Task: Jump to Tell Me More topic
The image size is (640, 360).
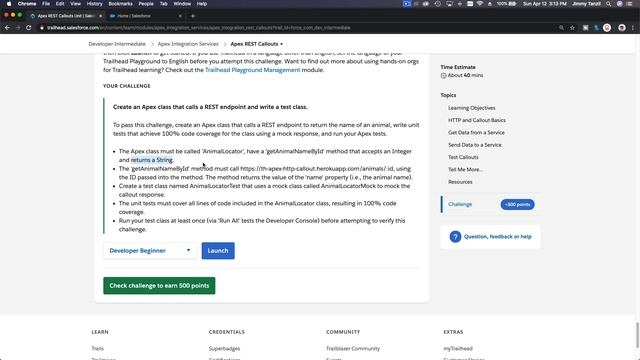Action: tap(465, 169)
